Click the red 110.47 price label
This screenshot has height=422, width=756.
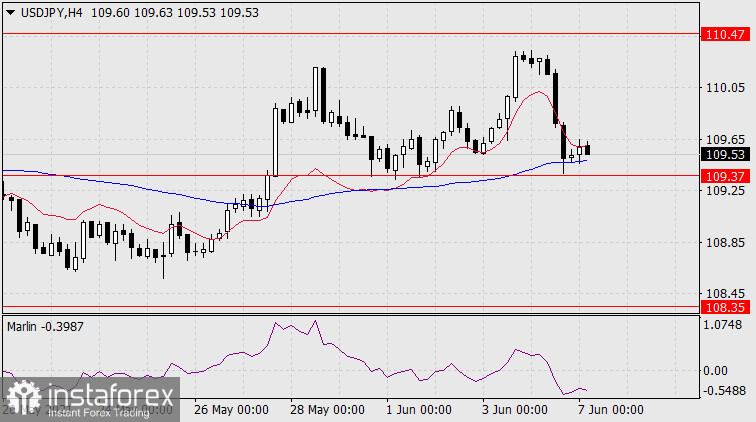coord(724,34)
